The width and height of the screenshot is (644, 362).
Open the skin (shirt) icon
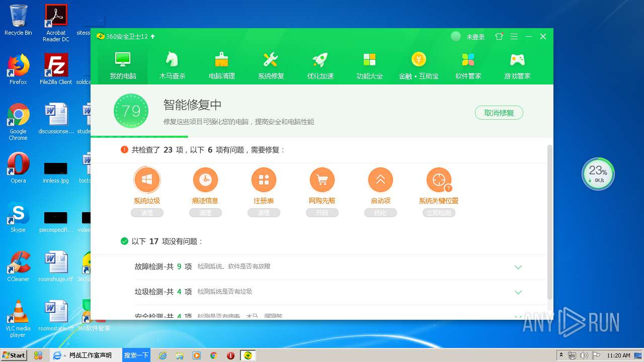499,36
